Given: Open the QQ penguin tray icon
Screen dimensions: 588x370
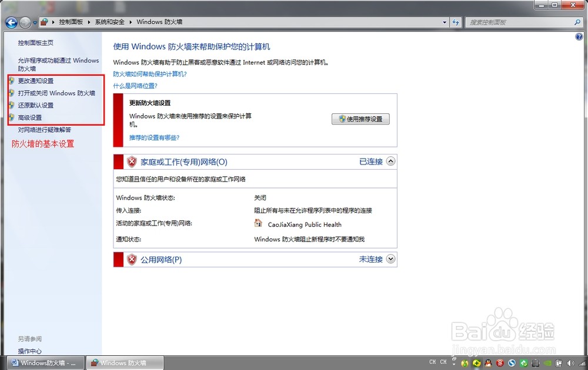Looking at the screenshot, I should click(x=488, y=363).
